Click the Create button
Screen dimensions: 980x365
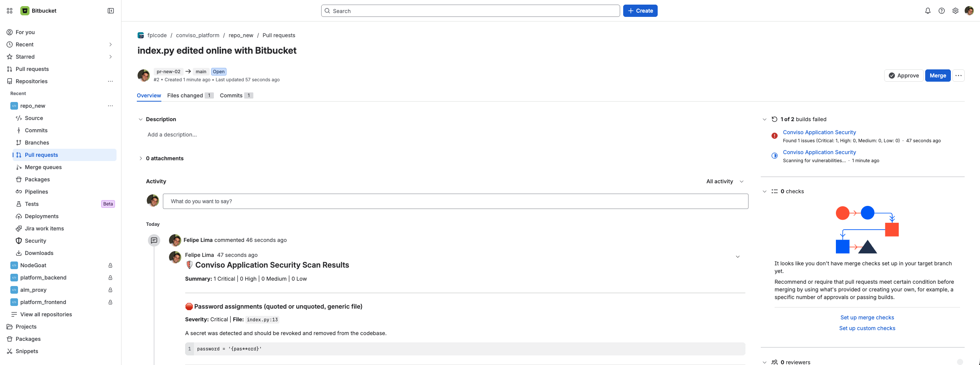(x=640, y=11)
